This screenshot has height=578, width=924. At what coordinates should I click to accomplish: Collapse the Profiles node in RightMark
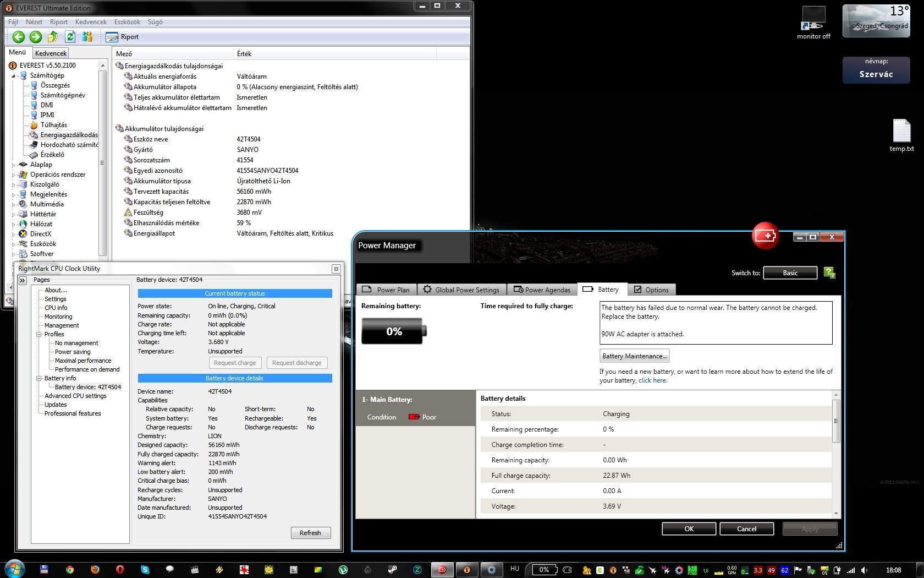pyautogui.click(x=39, y=334)
